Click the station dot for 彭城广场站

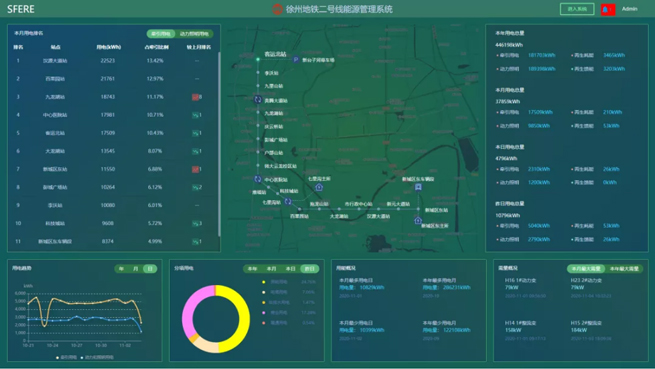(x=258, y=139)
